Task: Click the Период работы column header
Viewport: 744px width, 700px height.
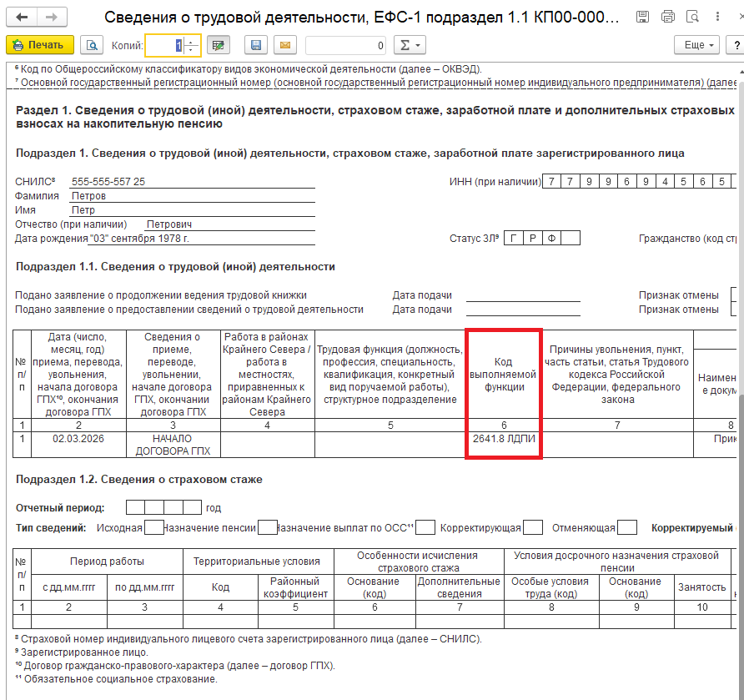Action: point(107,562)
